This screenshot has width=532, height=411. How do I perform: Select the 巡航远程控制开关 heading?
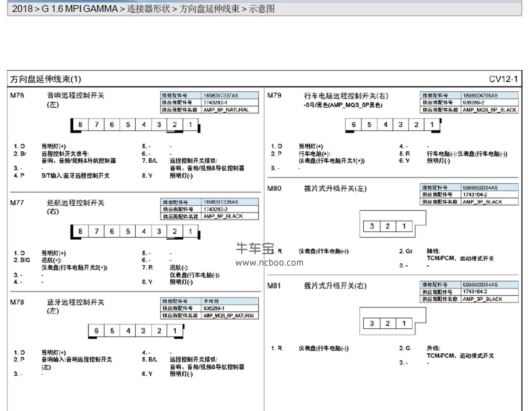tap(75, 203)
